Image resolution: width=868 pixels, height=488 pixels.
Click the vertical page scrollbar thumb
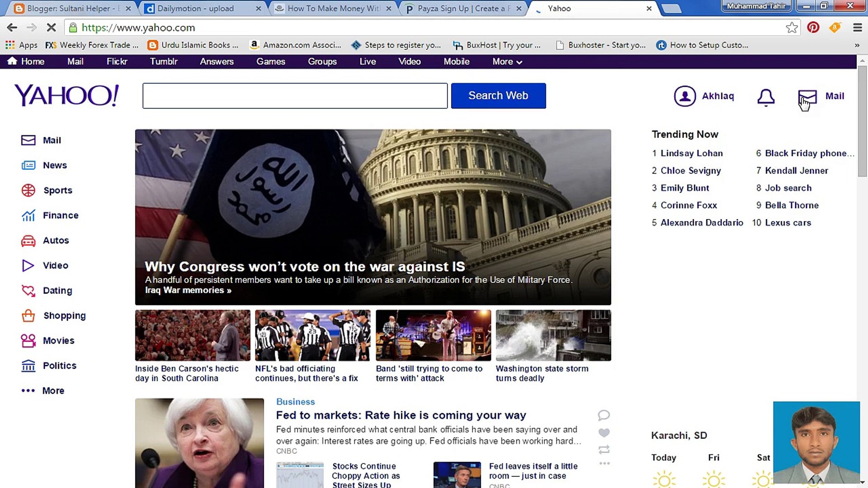coord(862,121)
